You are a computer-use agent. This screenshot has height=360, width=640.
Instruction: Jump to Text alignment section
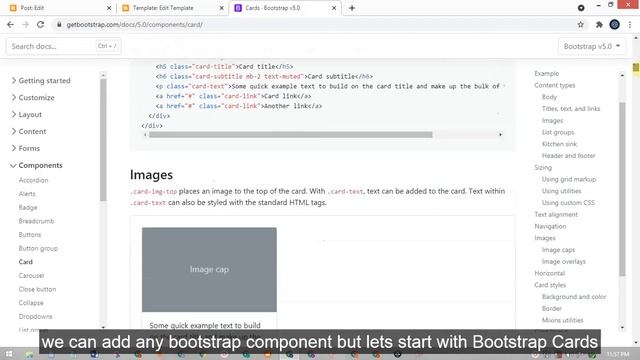556,214
